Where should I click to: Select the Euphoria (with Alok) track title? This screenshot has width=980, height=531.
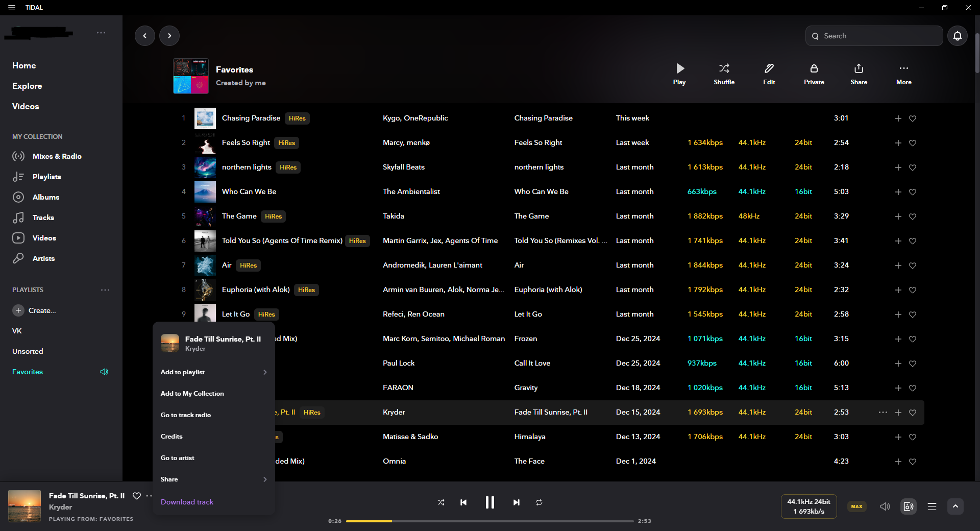coord(256,290)
